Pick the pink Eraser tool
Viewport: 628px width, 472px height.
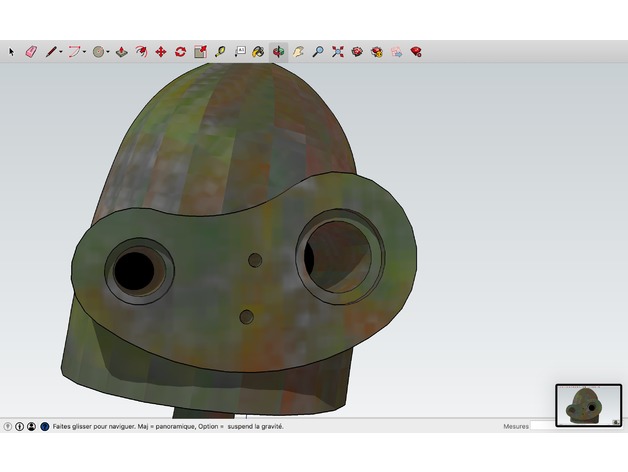coord(31,52)
